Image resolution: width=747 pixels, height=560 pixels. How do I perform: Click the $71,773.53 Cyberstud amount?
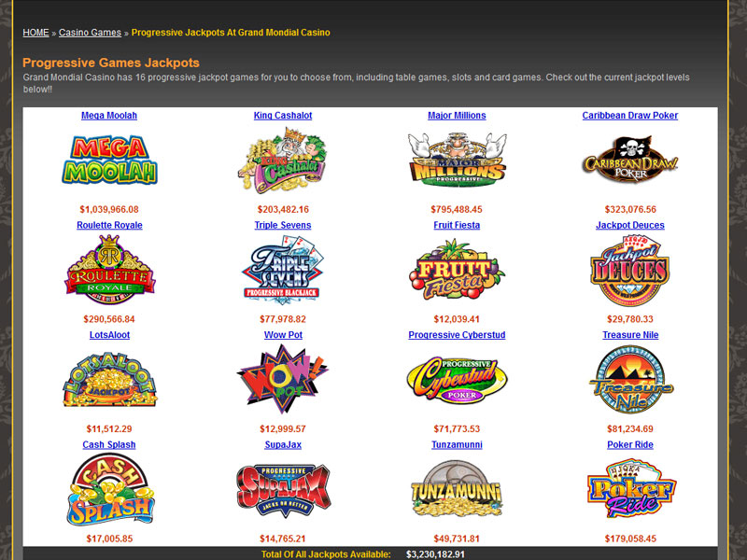[x=457, y=428]
